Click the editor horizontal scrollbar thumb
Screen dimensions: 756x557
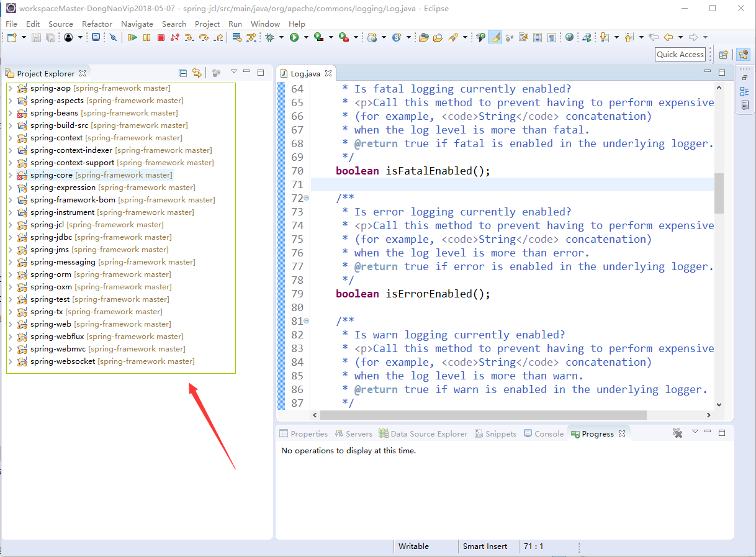click(483, 415)
